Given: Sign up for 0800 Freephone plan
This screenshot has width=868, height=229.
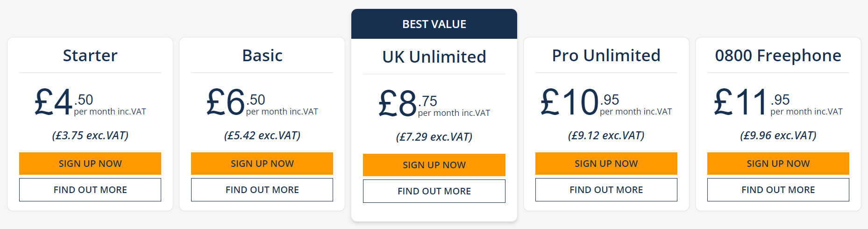Looking at the screenshot, I should click(778, 164).
